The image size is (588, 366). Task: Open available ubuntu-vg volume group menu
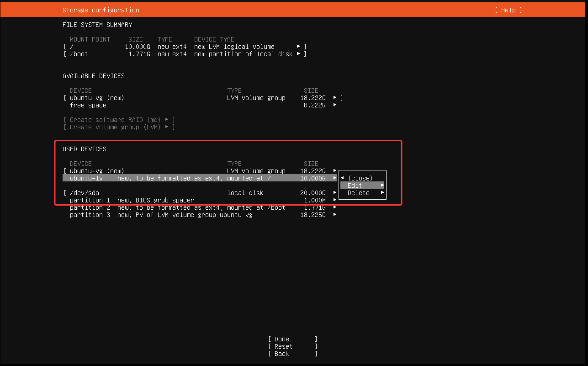(335, 98)
